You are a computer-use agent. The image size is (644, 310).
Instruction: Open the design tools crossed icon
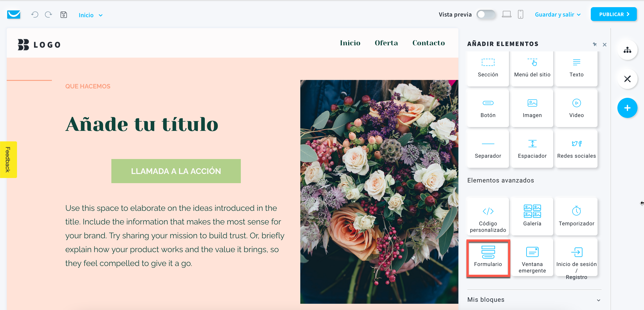(x=627, y=79)
